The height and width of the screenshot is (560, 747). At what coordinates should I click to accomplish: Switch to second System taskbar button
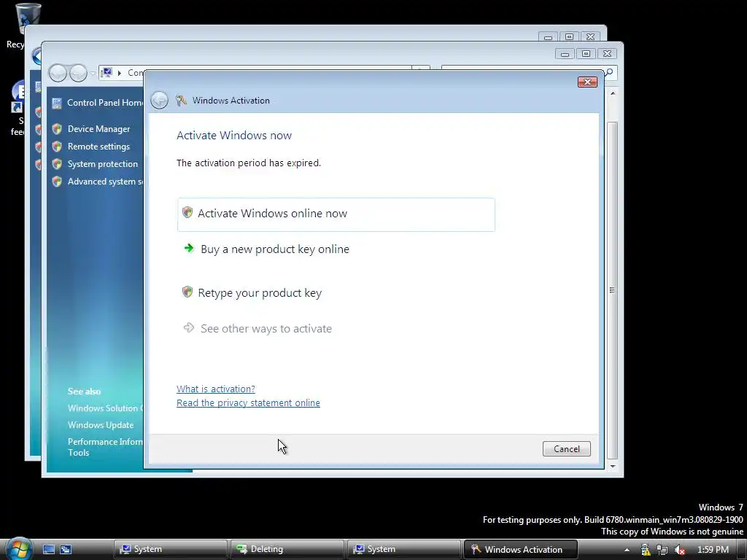point(404,549)
